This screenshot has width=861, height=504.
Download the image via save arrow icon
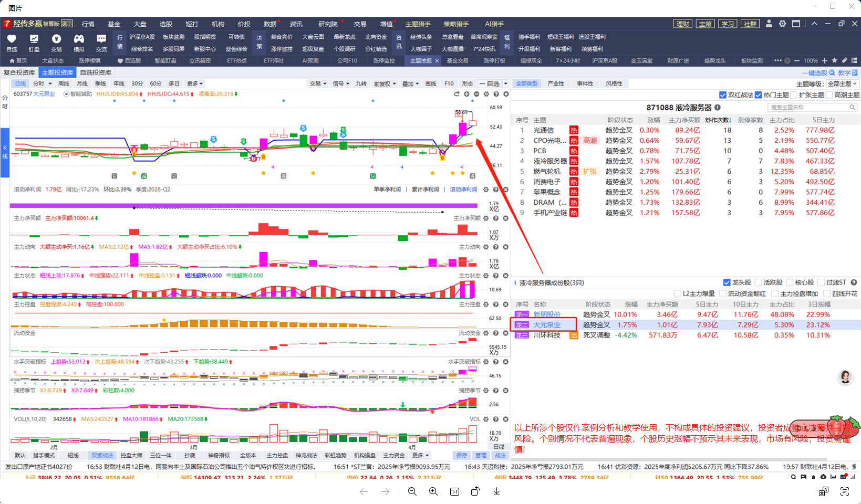[x=496, y=491]
